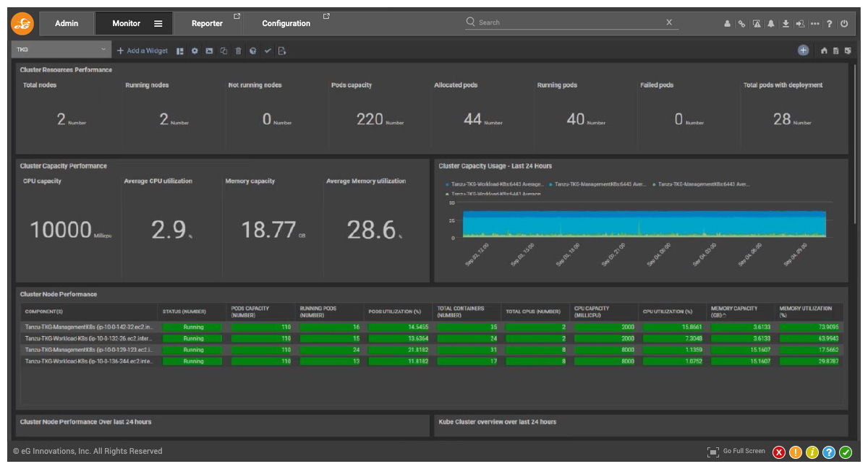Click the Total pods with deployment 28 value

tap(782, 120)
